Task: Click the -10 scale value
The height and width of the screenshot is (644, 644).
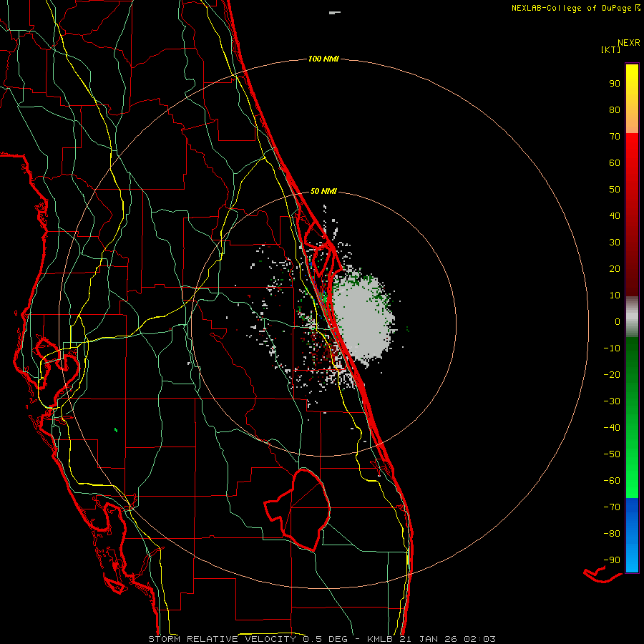Action: [612, 348]
